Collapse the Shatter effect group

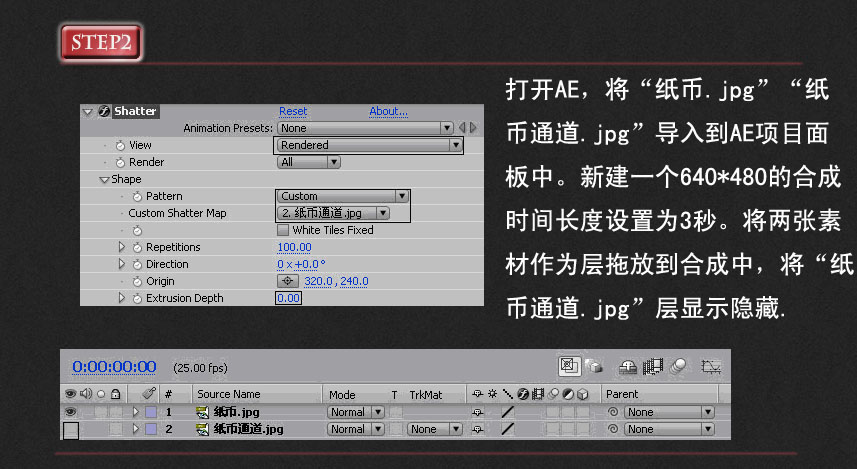pos(87,112)
